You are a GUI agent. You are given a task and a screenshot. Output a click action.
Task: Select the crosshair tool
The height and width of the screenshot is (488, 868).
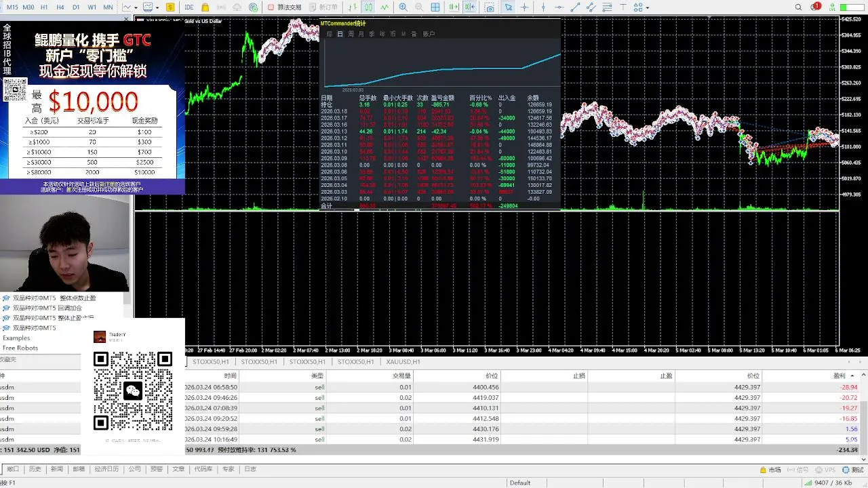524,7
